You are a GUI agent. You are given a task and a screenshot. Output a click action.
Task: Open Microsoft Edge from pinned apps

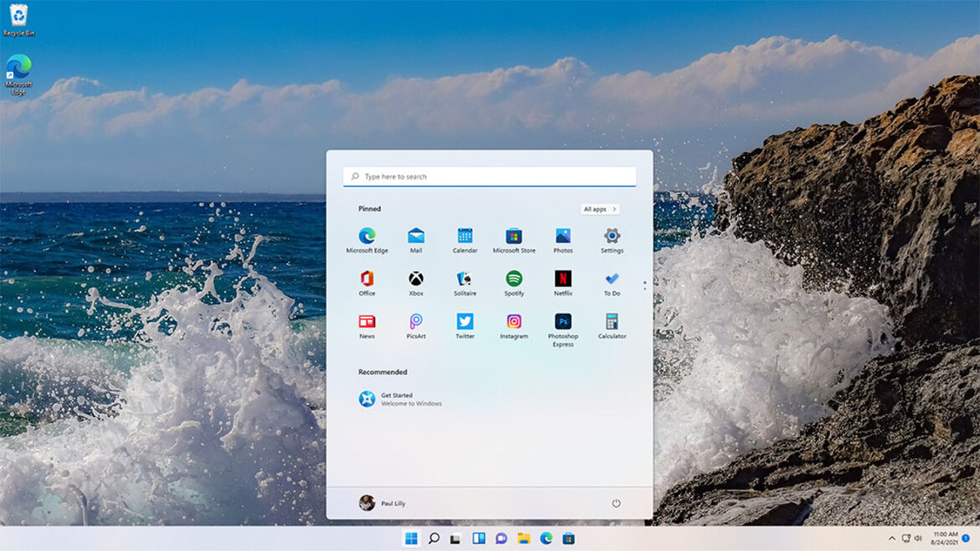click(x=367, y=240)
